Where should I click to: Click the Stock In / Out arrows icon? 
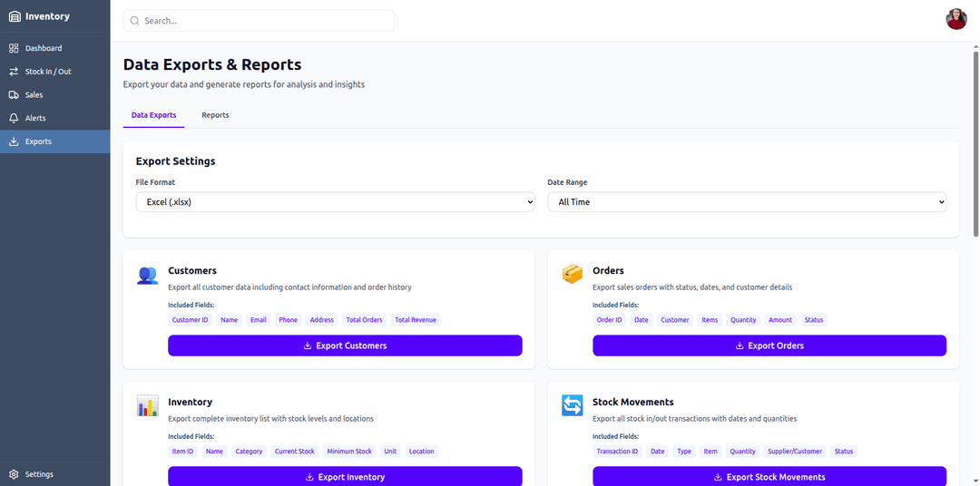coord(14,72)
